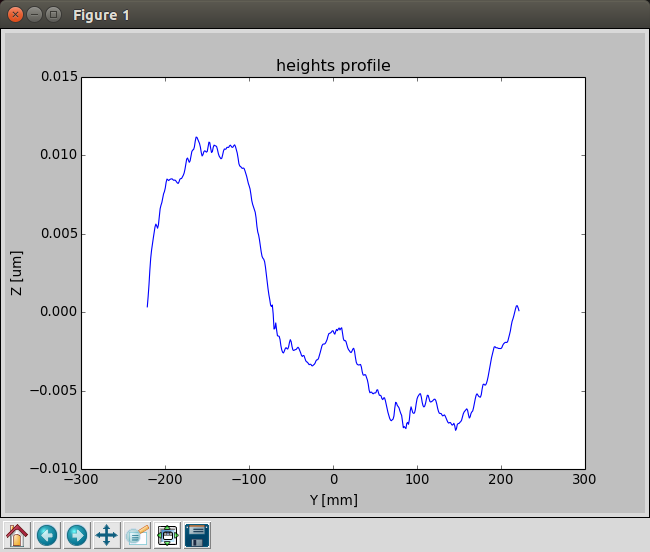Open the configure subplots dialog
Screen dimensions: 650x552
click(x=167, y=535)
